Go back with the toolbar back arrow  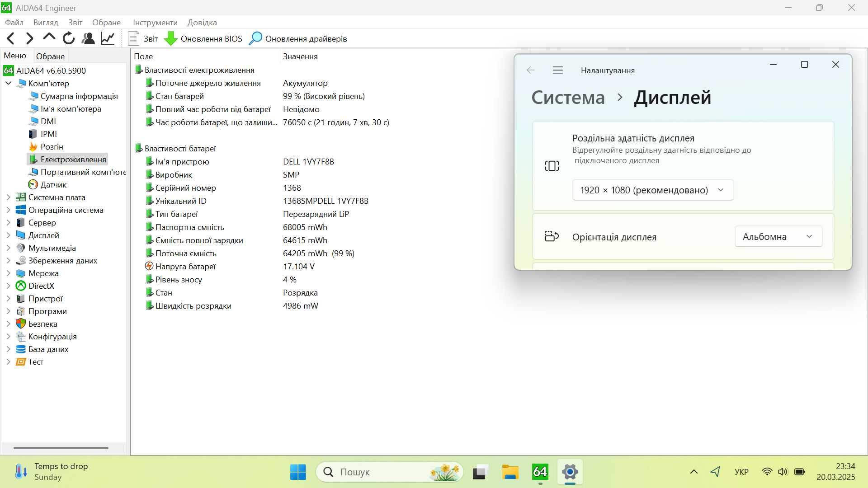click(x=11, y=39)
